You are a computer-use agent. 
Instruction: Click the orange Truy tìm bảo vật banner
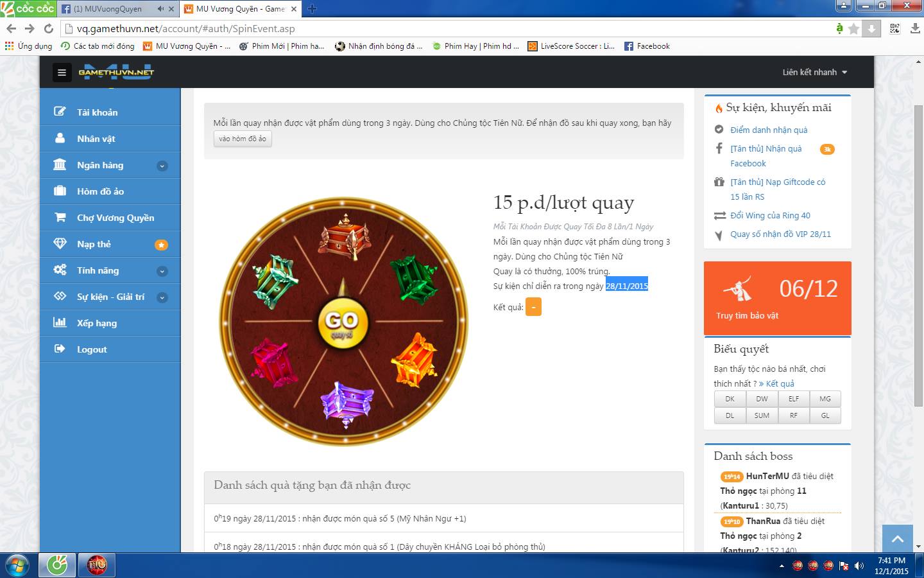click(x=777, y=298)
